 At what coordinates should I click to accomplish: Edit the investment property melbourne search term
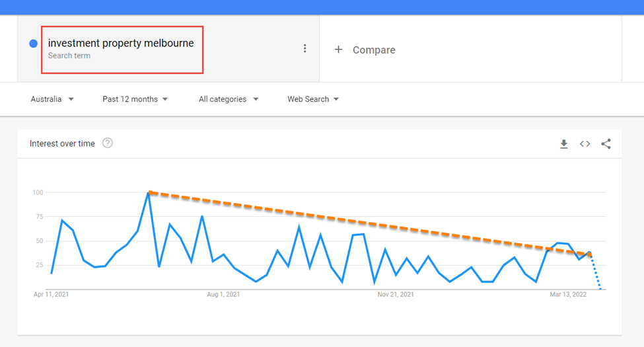point(121,43)
